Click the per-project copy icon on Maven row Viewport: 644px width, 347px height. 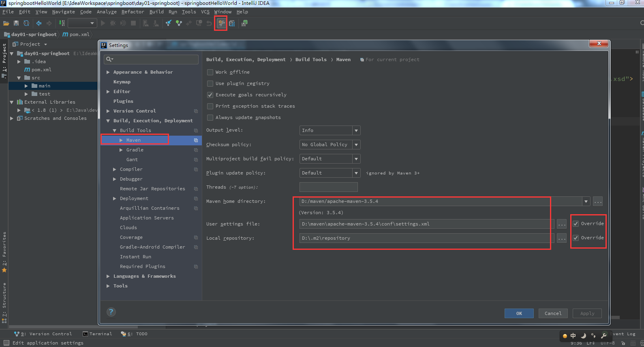(x=196, y=140)
